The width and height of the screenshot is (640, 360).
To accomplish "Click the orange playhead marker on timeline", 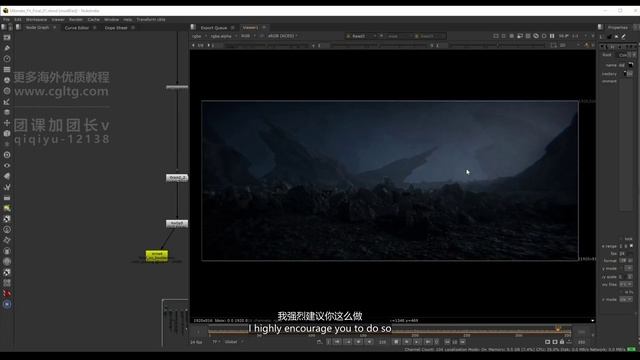I will pos(558,328).
